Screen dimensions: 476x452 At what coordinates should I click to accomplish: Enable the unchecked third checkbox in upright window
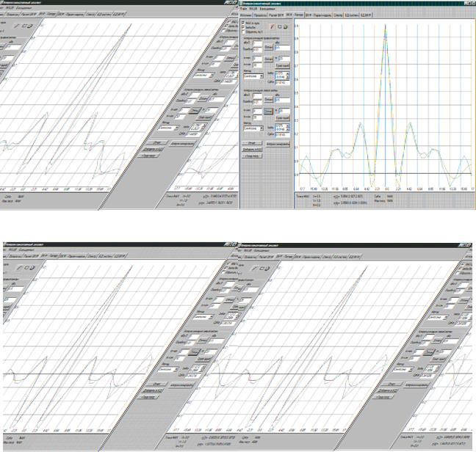click(x=243, y=32)
